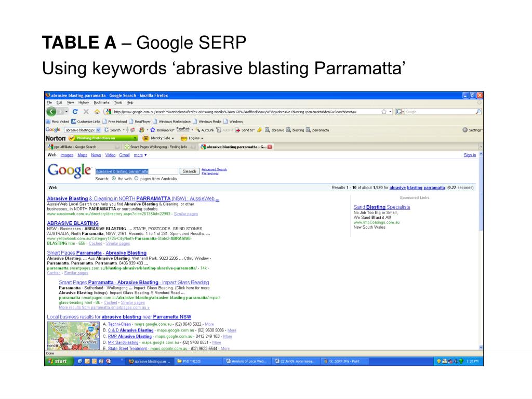Open the File menu

tap(49, 102)
